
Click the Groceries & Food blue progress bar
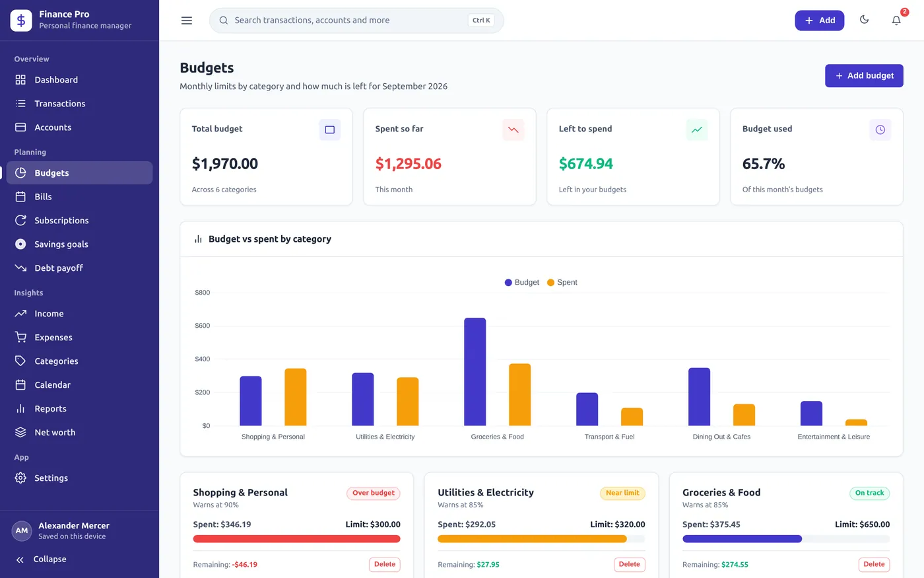pos(742,539)
